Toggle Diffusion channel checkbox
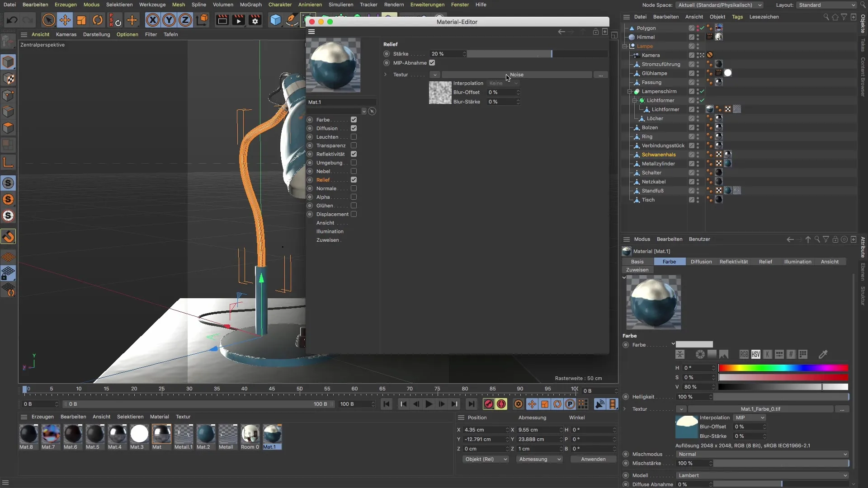 pos(354,128)
